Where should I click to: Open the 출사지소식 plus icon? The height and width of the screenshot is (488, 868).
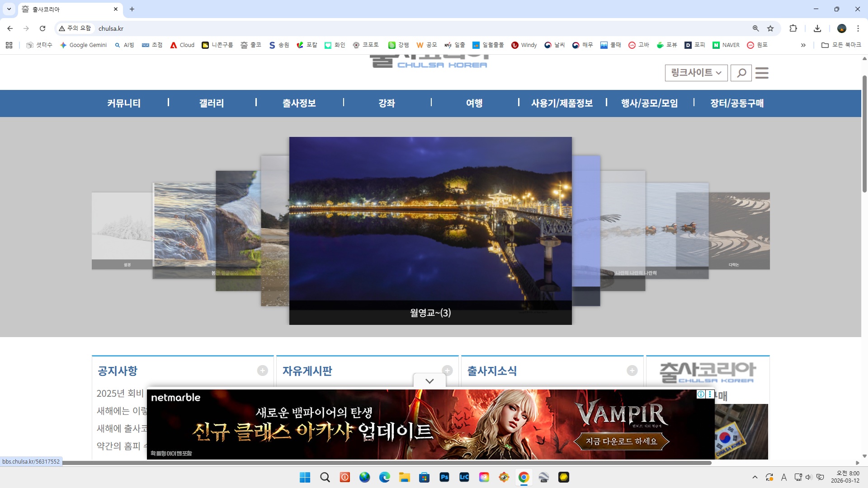632,371
